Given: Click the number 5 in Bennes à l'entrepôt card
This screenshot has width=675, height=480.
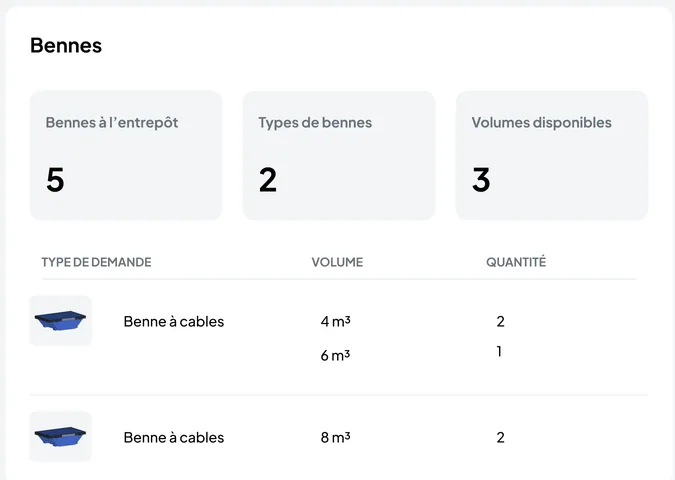Looking at the screenshot, I should tap(55, 180).
